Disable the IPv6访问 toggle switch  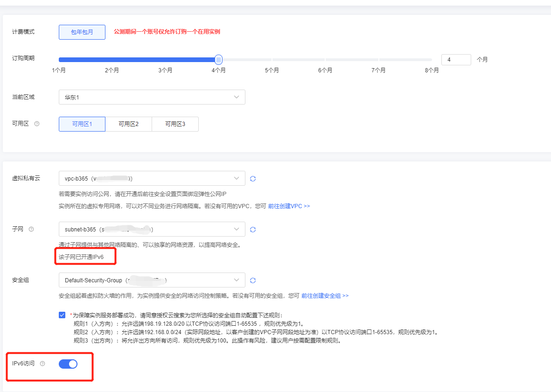pos(68,364)
